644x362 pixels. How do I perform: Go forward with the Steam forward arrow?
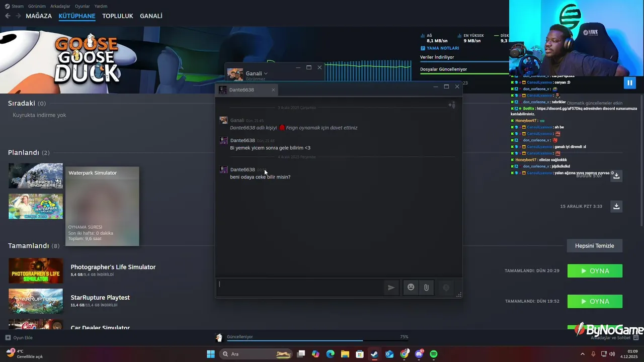pos(18,16)
